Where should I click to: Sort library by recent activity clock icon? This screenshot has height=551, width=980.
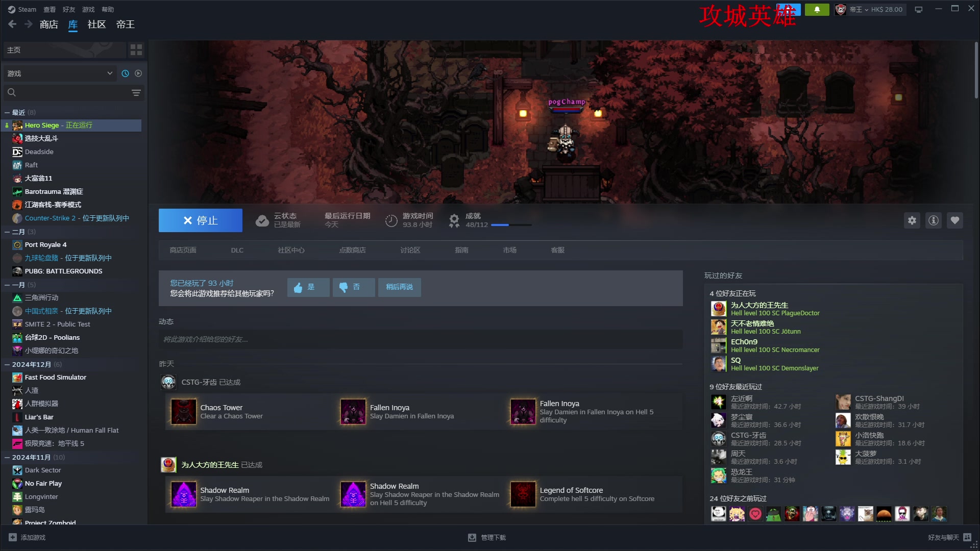click(125, 73)
